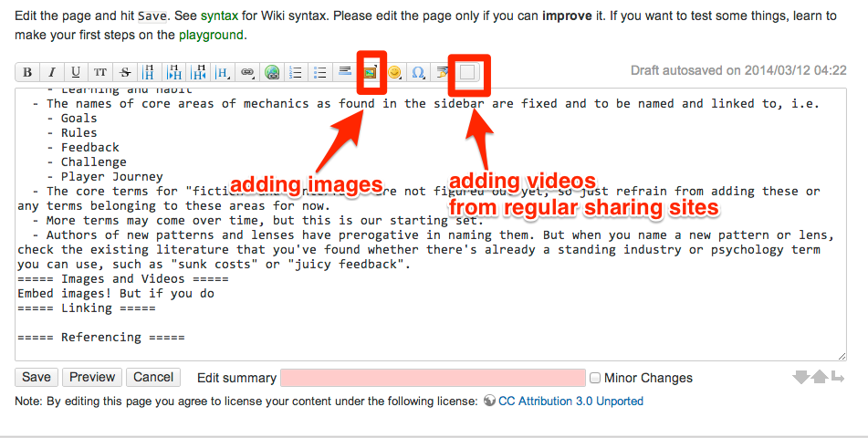Image resolution: width=868 pixels, height=438 pixels.
Task: Apply italic formatting from toolbar
Action: tap(52, 72)
